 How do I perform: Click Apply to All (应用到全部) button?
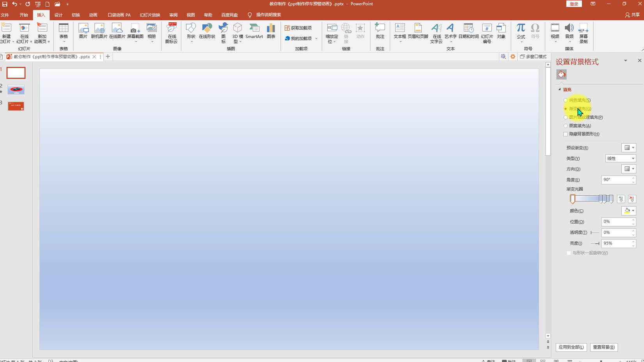point(571,347)
